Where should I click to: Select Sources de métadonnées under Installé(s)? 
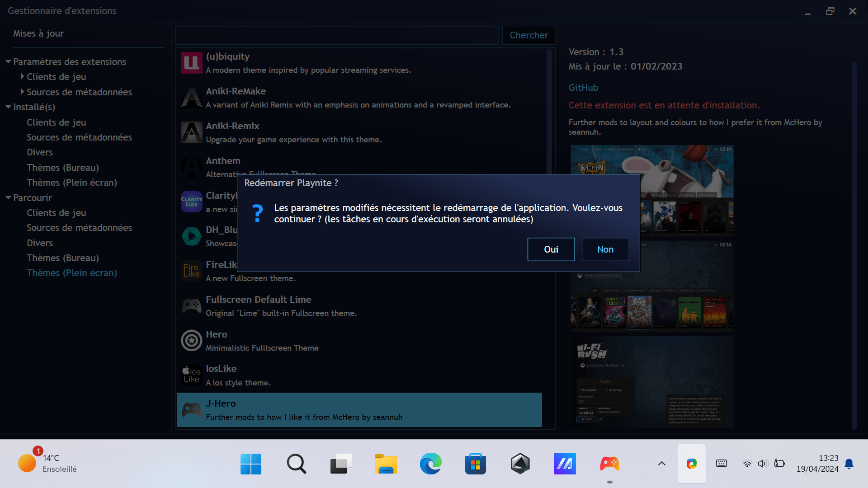80,137
